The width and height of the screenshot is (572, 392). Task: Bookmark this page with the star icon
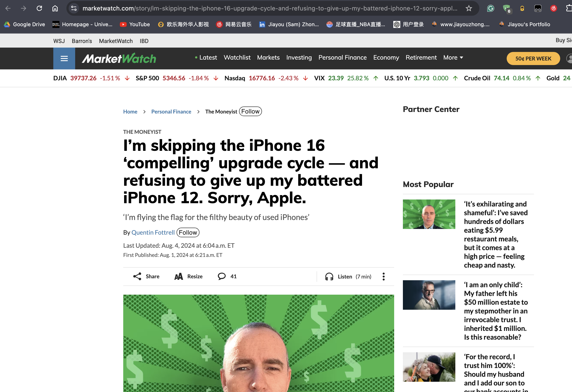click(x=469, y=8)
